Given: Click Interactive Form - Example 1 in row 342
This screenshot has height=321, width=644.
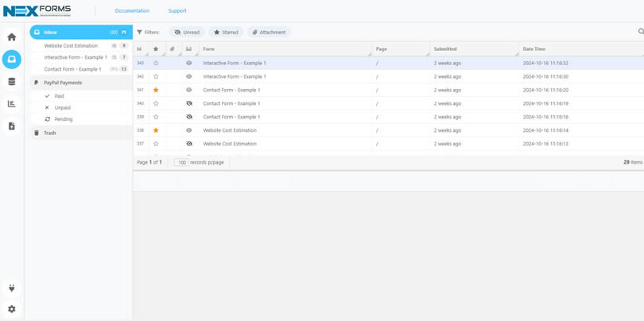Looking at the screenshot, I should click(x=235, y=77).
